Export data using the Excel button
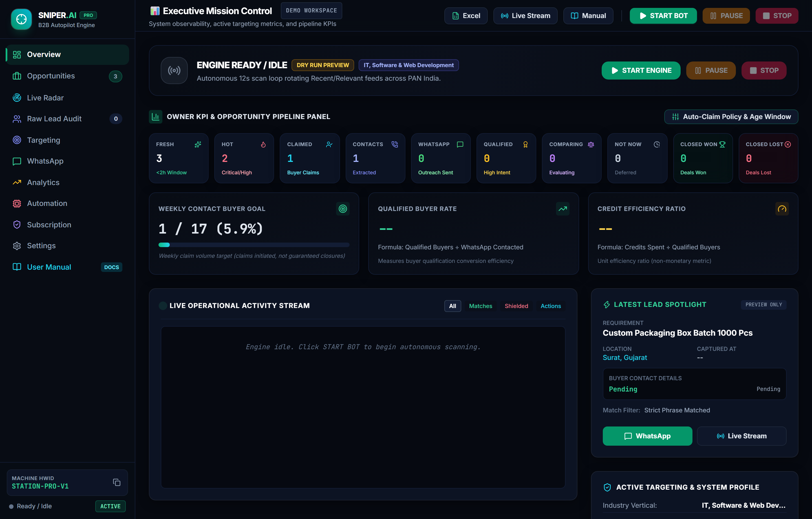The image size is (812, 519). pos(466,16)
